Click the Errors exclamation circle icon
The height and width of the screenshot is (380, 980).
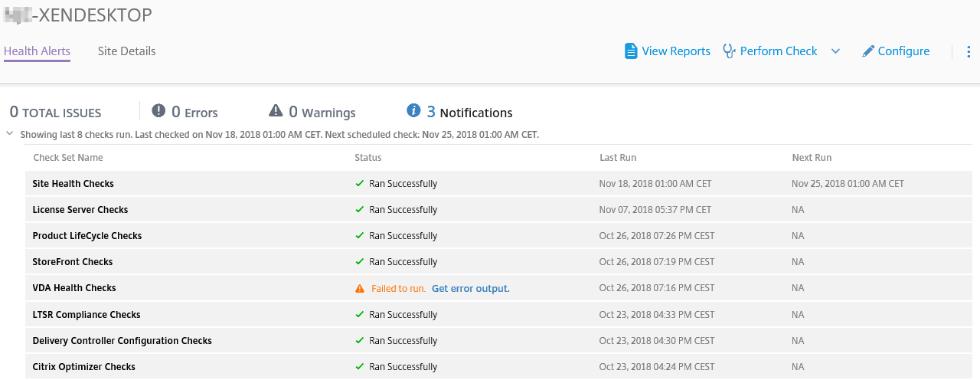[x=158, y=111]
